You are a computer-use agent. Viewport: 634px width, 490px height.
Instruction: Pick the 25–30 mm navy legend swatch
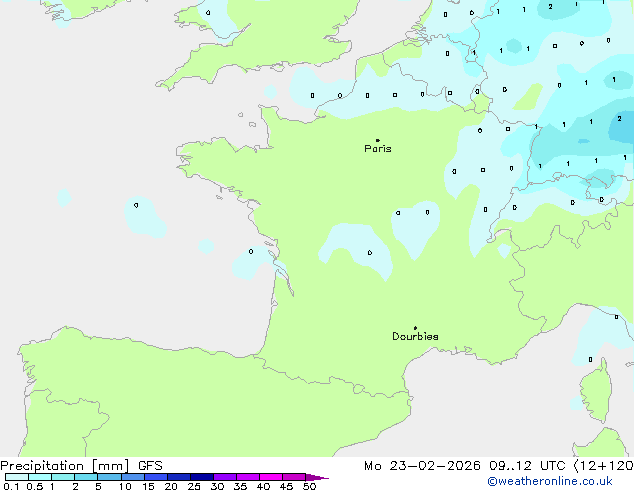click(201, 477)
